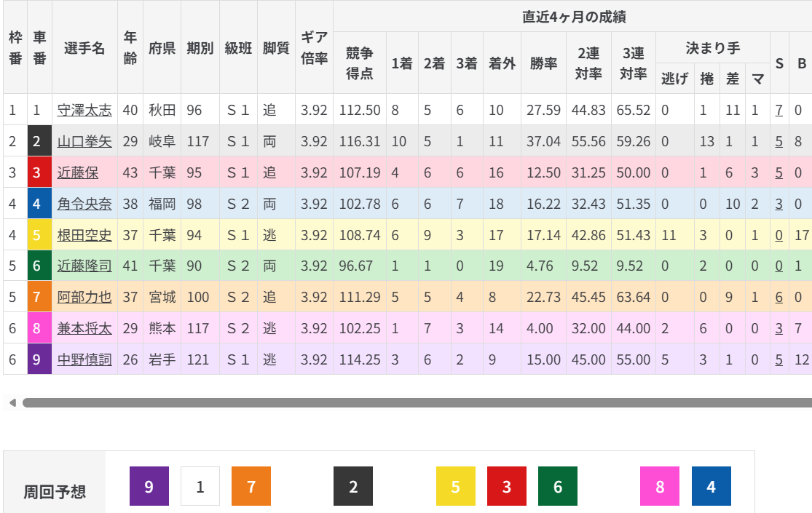Image resolution: width=812 pixels, height=513 pixels.
Task: Open racer 根田空史 profile link
Action: pyautogui.click(x=84, y=235)
